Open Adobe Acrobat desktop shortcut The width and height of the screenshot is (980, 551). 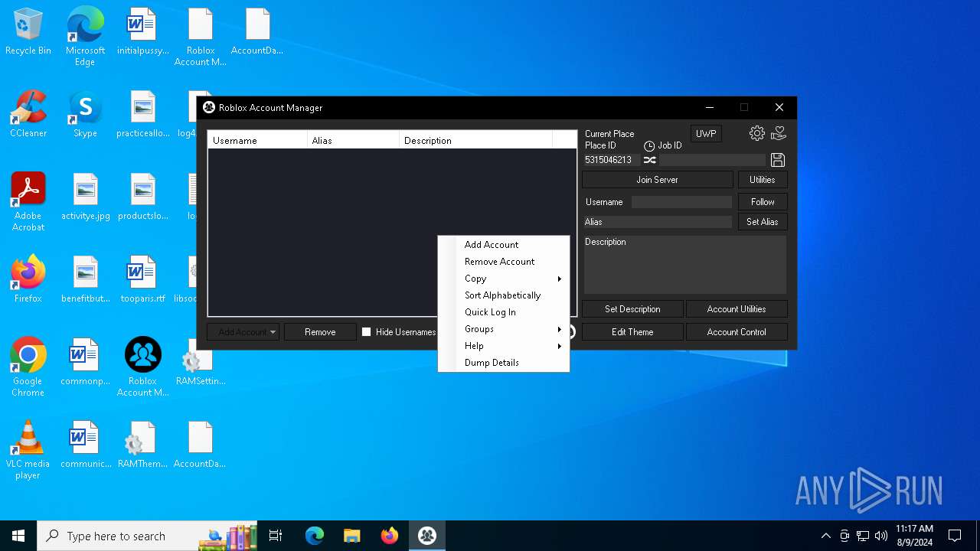(28, 202)
